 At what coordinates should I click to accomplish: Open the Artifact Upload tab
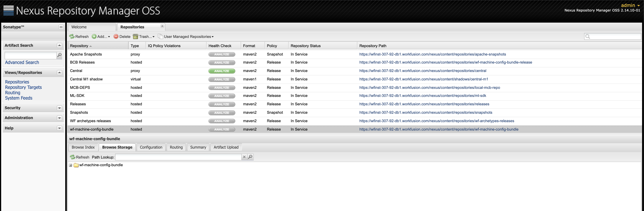point(226,147)
